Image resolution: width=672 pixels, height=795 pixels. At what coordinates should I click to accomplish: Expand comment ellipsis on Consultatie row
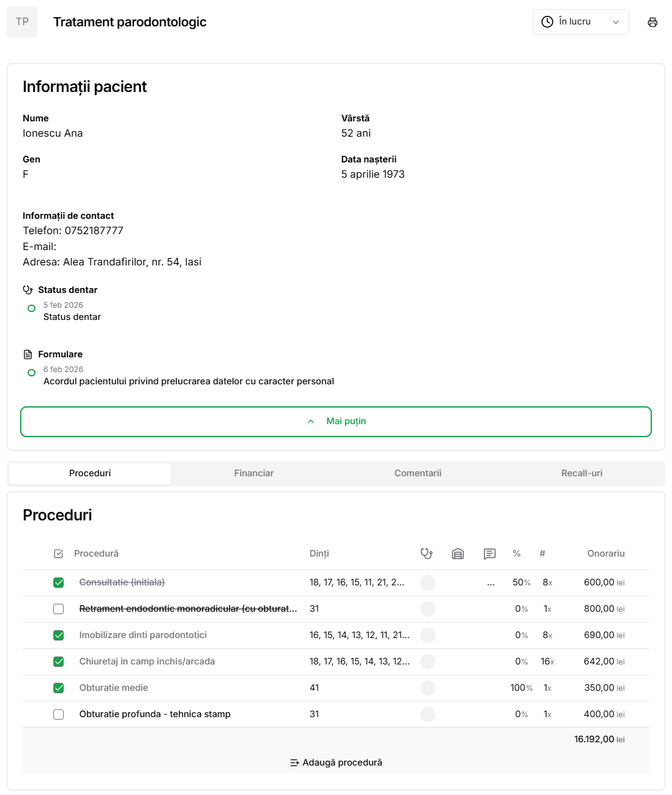click(491, 583)
